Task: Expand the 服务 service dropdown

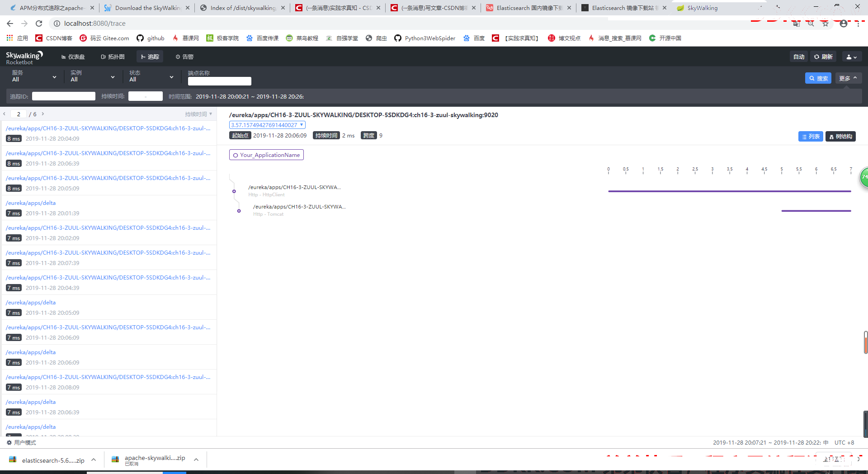Action: (34, 76)
